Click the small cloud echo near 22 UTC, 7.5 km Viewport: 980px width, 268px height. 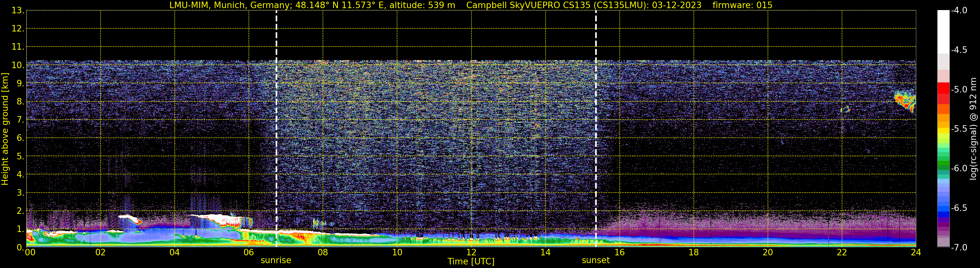845,110
